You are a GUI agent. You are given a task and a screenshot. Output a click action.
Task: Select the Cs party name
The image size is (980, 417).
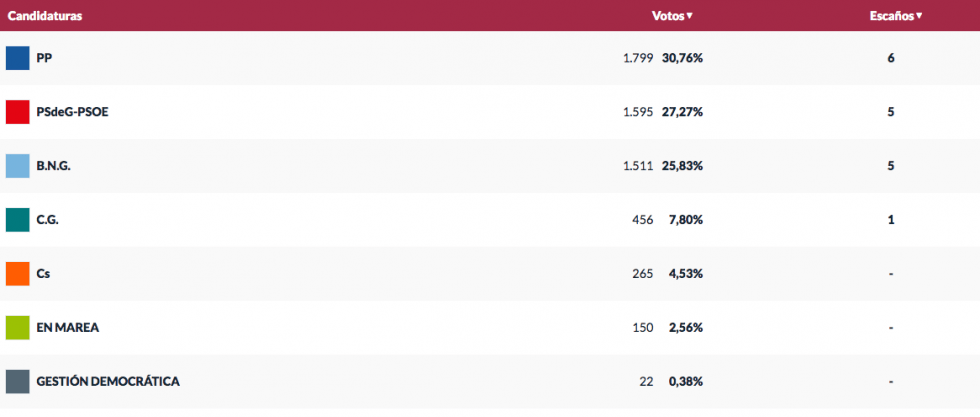[43, 274]
